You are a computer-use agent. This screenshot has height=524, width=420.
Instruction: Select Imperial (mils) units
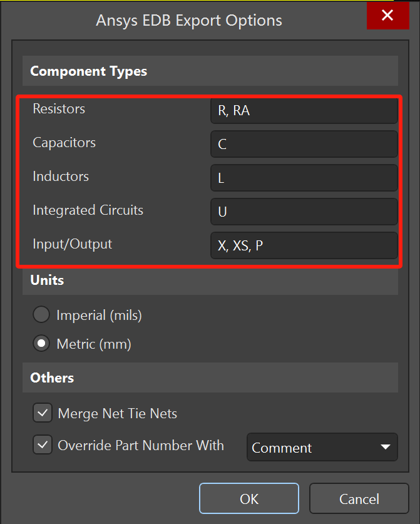pos(42,316)
